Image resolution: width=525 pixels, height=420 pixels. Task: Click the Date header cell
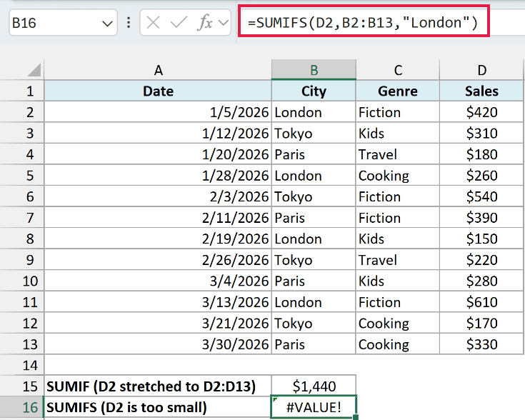click(x=158, y=91)
